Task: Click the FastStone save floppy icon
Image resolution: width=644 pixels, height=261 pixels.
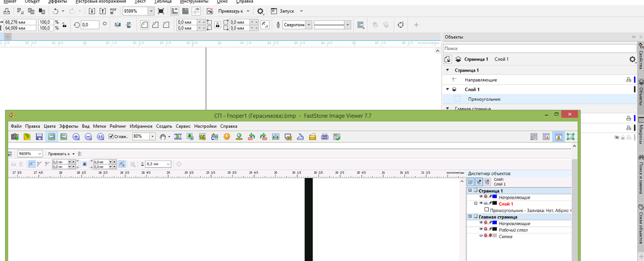Action: point(39,137)
